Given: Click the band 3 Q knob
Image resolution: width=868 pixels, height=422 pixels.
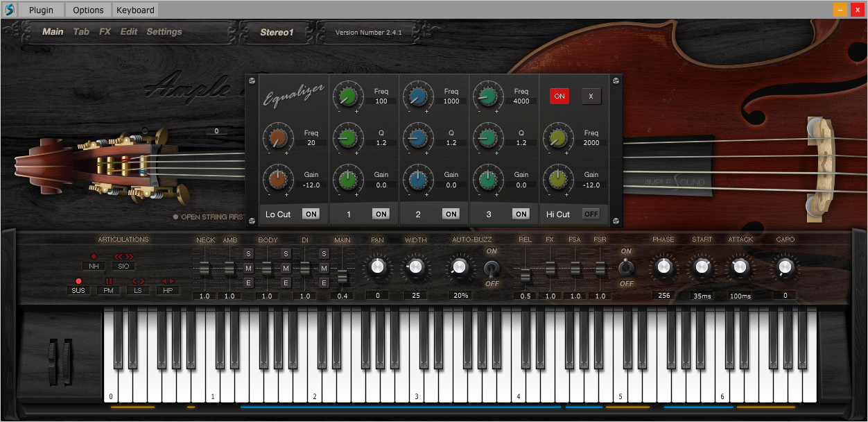Looking at the screenshot, I should pos(487,137).
